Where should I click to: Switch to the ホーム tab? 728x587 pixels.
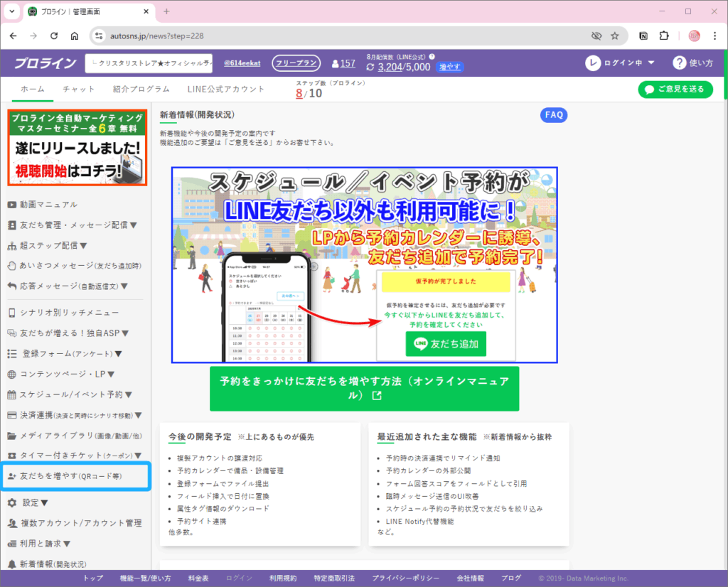pyautogui.click(x=33, y=89)
